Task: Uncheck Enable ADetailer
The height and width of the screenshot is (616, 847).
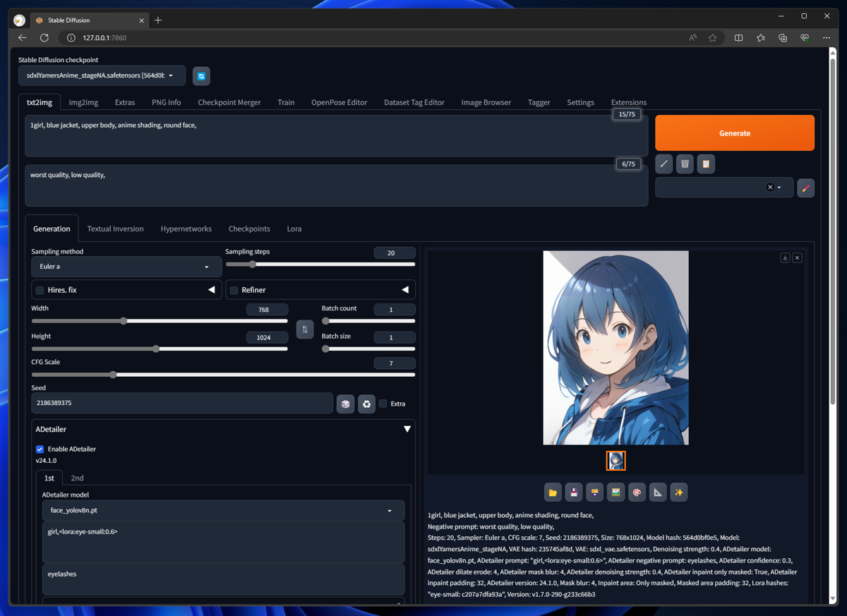Action: pyautogui.click(x=40, y=449)
